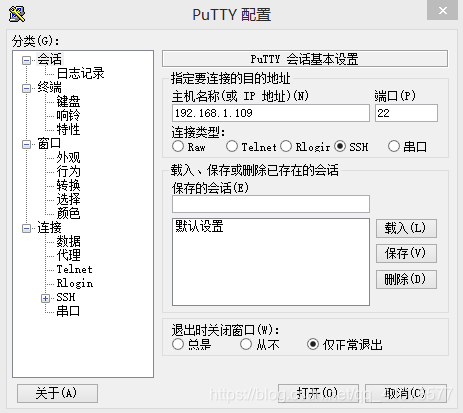Click the 载入(L) button

pos(406,228)
